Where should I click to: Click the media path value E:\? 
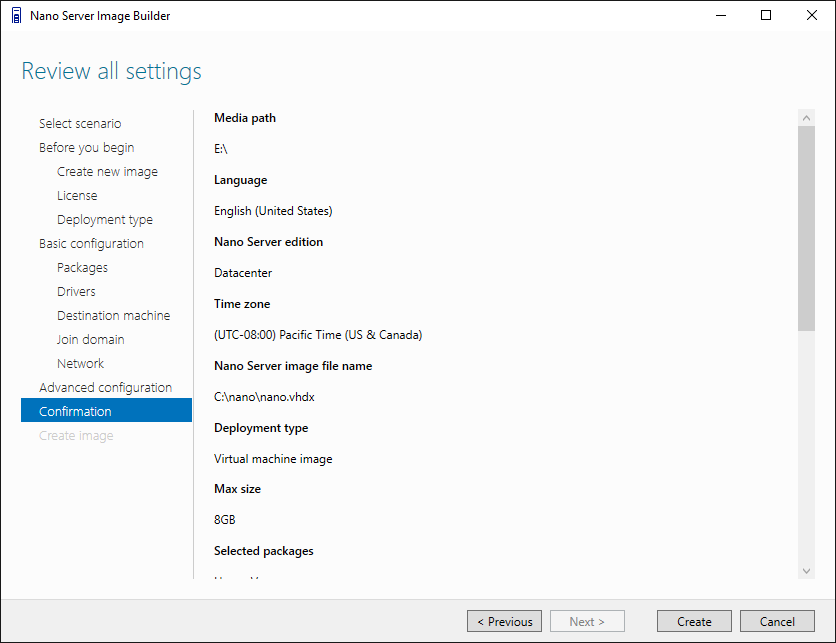(221, 149)
